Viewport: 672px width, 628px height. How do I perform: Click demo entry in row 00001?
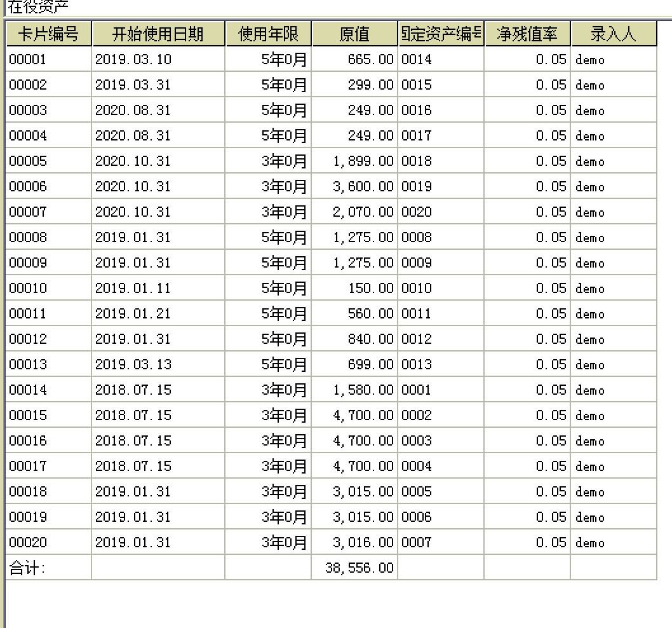(614, 59)
